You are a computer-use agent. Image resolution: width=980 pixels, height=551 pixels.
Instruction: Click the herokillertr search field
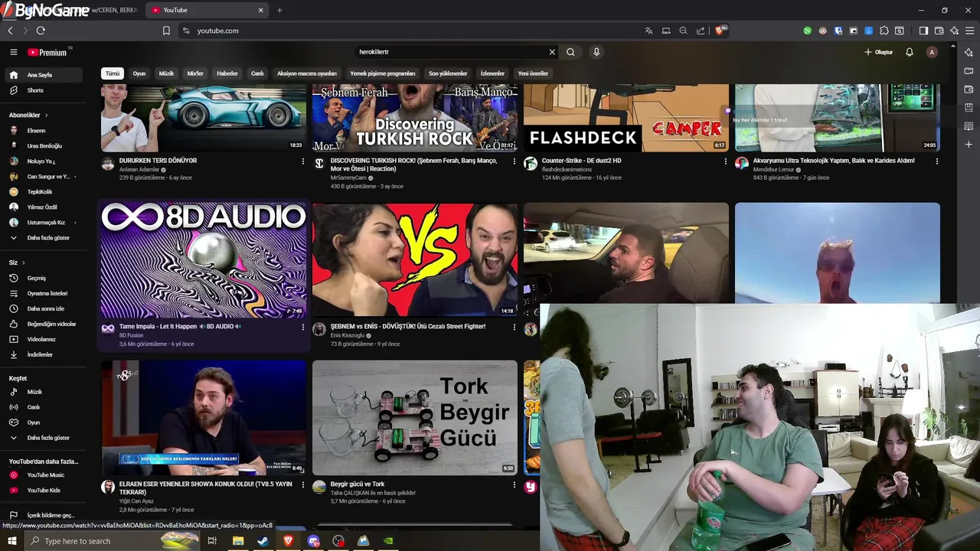pyautogui.click(x=452, y=52)
